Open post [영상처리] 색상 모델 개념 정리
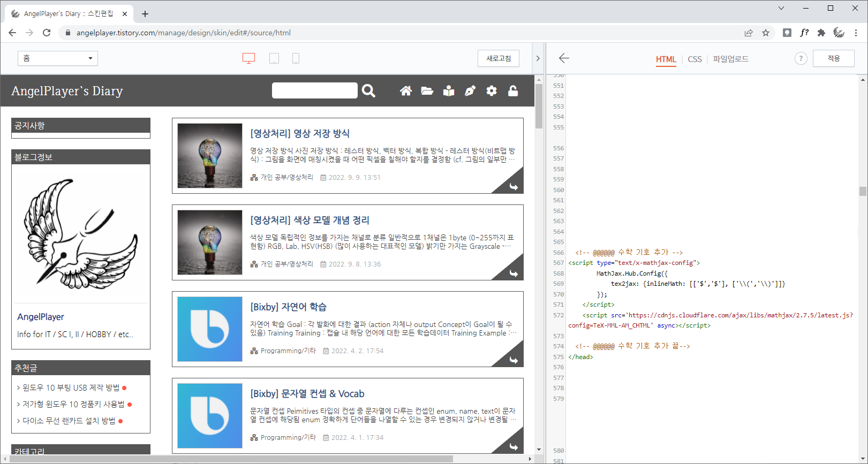 (310, 220)
